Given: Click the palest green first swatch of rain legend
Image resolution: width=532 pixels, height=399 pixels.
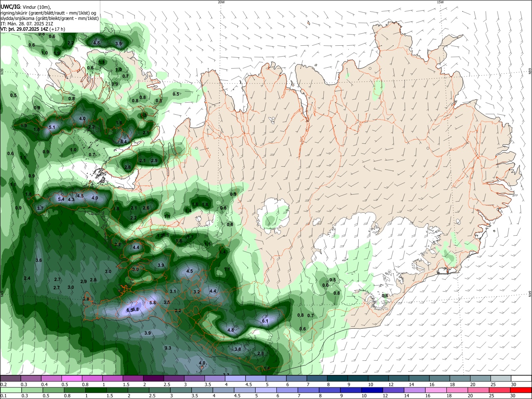Looking at the screenshot, I should click(10, 390).
